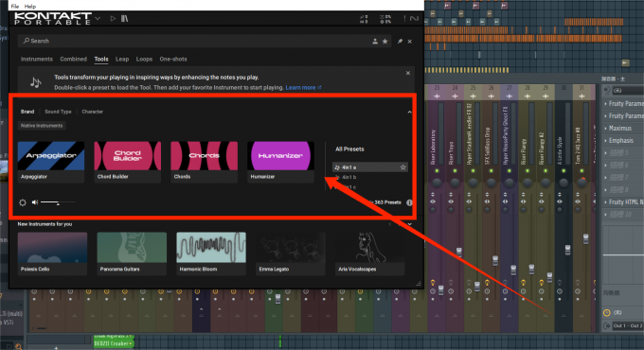Click the header icon of mixer track 31
The height and width of the screenshot is (350, 644).
tap(581, 96)
